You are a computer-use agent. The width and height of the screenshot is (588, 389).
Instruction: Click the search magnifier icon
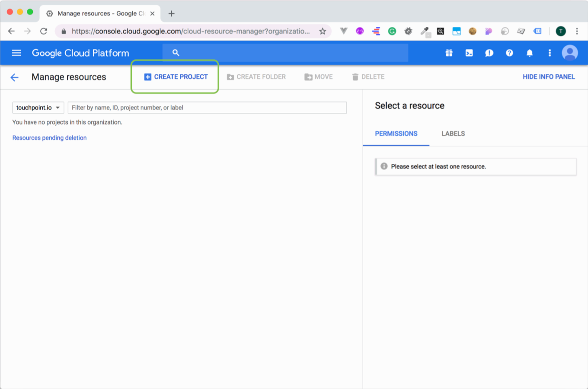tap(176, 53)
